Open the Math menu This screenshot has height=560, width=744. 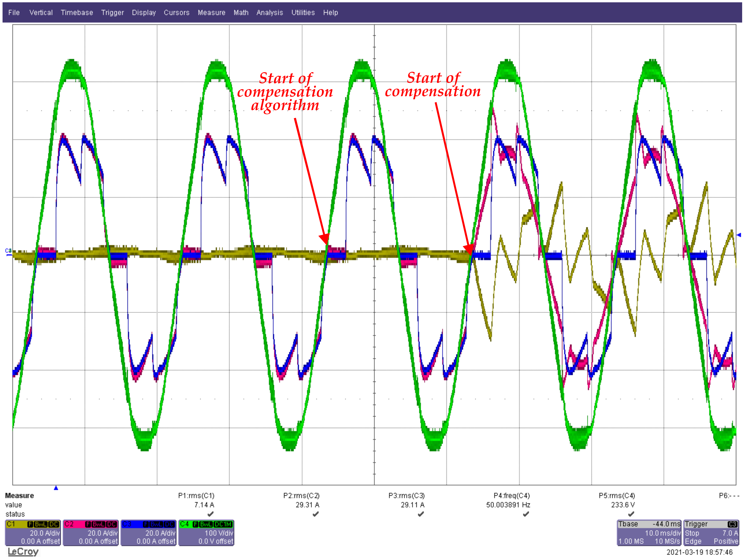point(241,12)
